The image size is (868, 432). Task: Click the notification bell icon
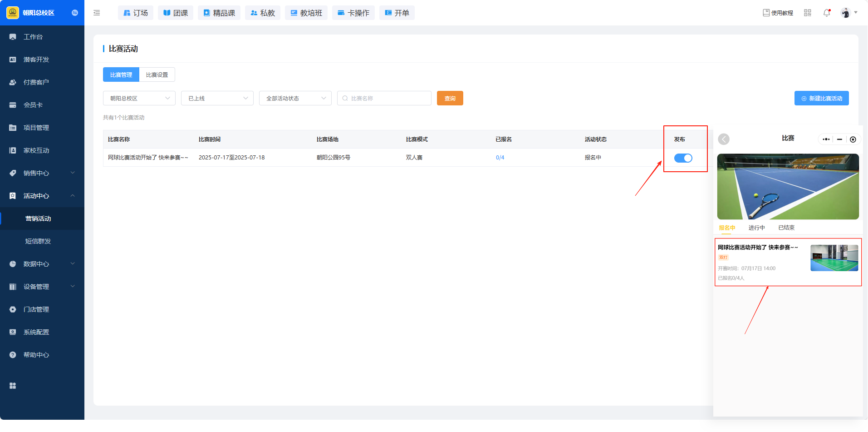click(826, 13)
